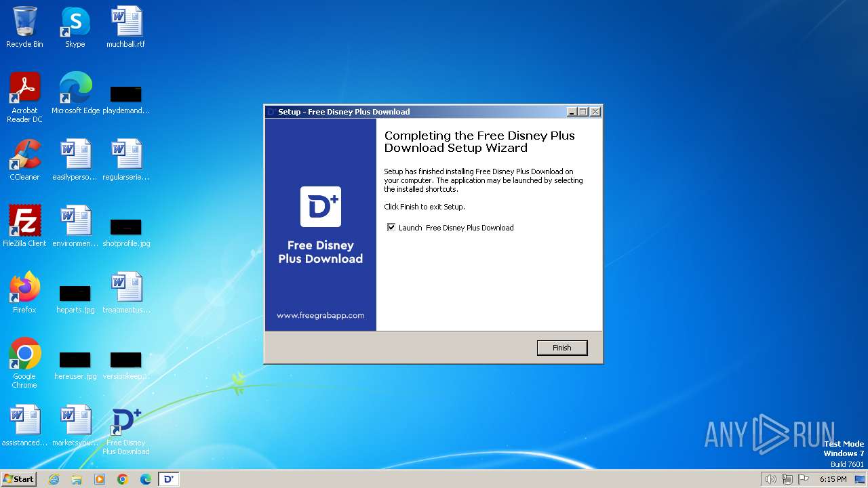
Task: Select the easilyperso document icon
Action: coord(75,160)
